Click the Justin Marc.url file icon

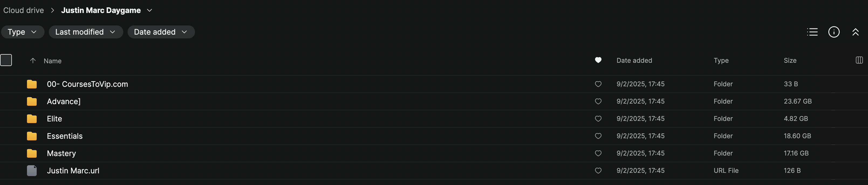32,170
